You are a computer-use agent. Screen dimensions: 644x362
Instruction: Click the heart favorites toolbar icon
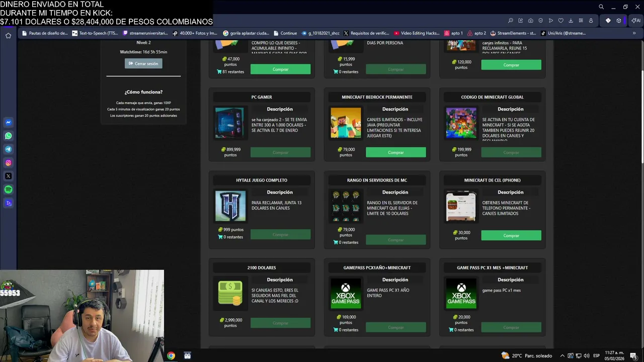pyautogui.click(x=561, y=21)
